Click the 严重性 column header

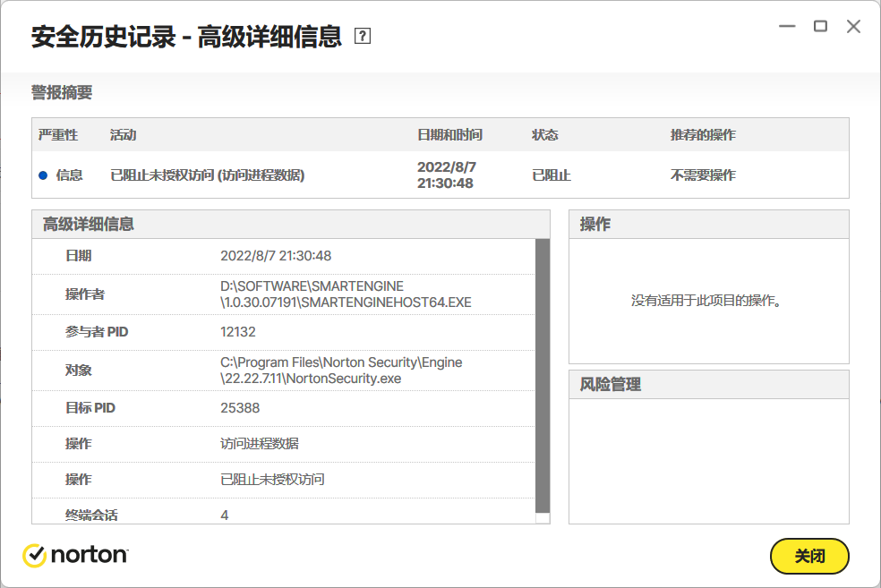point(58,135)
